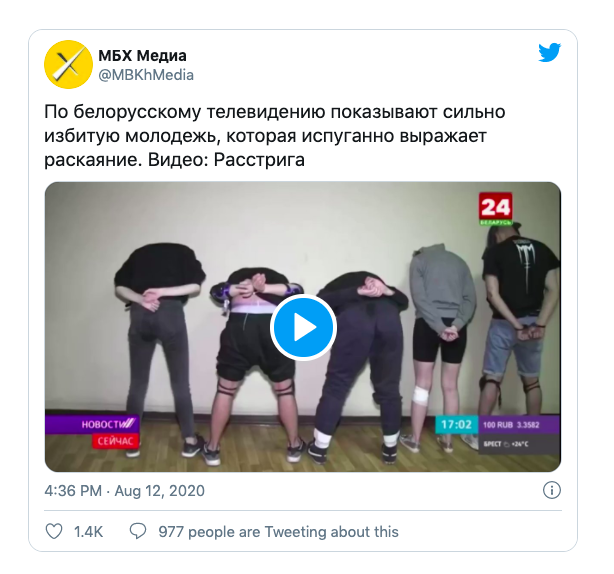Open the 4:36 PM Aug 12, 2020 timestamp
Image resolution: width=614 pixels, height=574 pixels.
[125, 491]
